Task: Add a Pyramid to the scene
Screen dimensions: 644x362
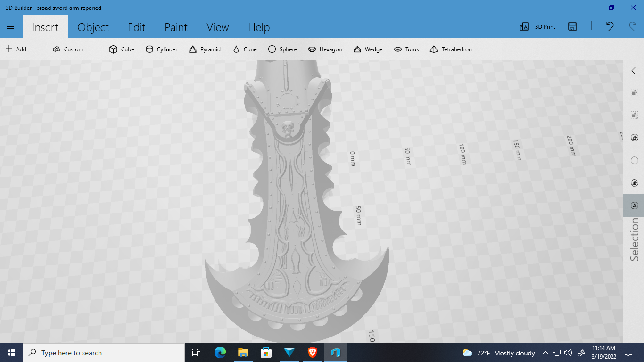Action: point(205,49)
